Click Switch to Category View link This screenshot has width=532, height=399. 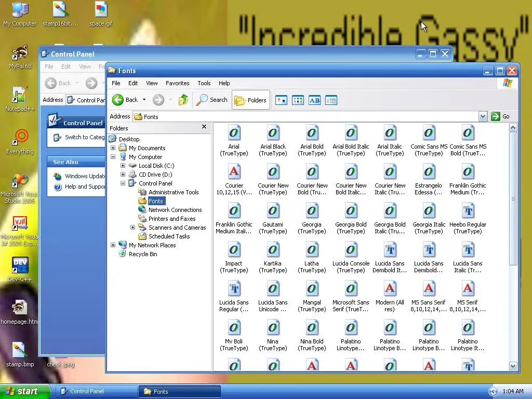click(85, 137)
